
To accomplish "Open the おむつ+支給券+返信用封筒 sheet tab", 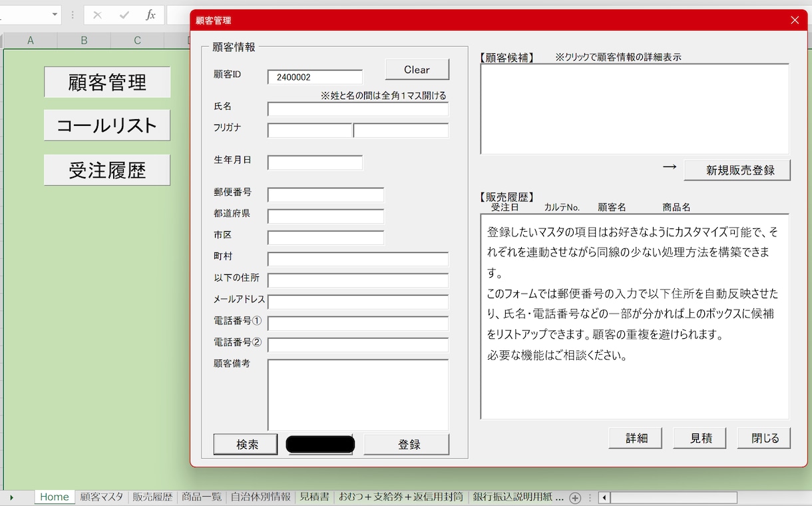I will coord(401,497).
